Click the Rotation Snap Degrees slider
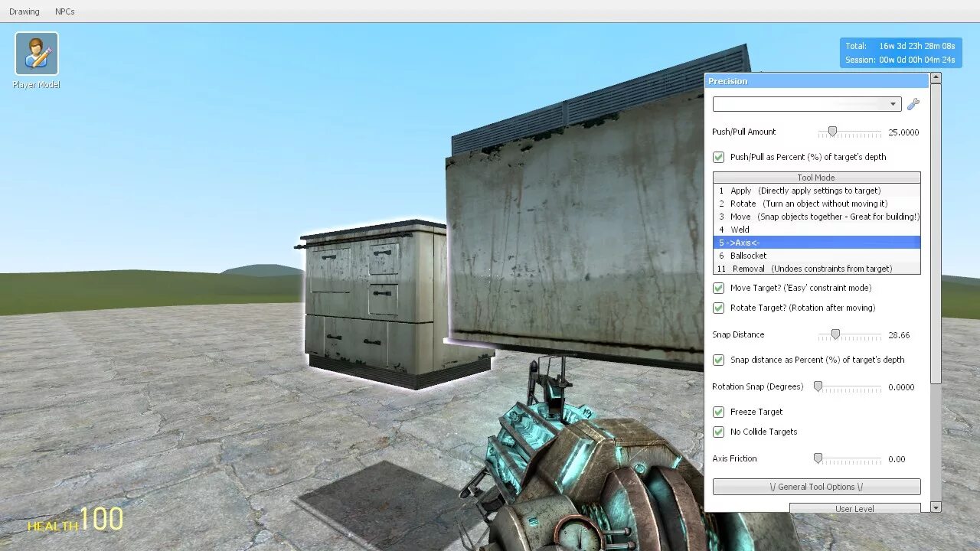The image size is (980, 551). pos(819,386)
